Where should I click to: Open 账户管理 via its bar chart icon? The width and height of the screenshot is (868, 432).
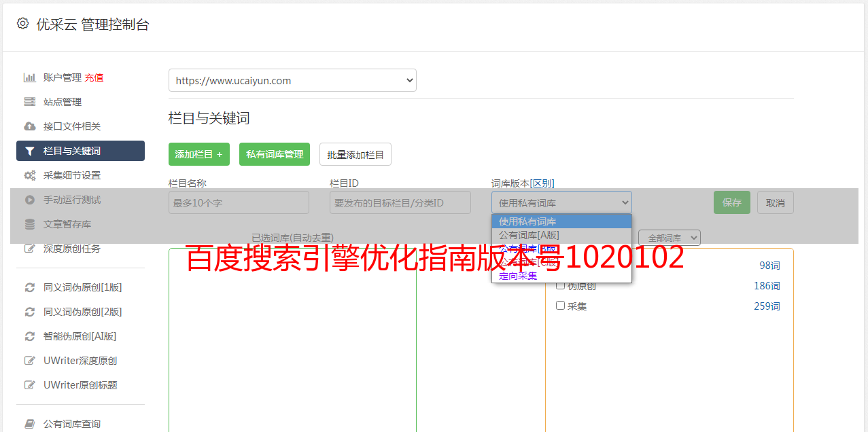tap(29, 77)
